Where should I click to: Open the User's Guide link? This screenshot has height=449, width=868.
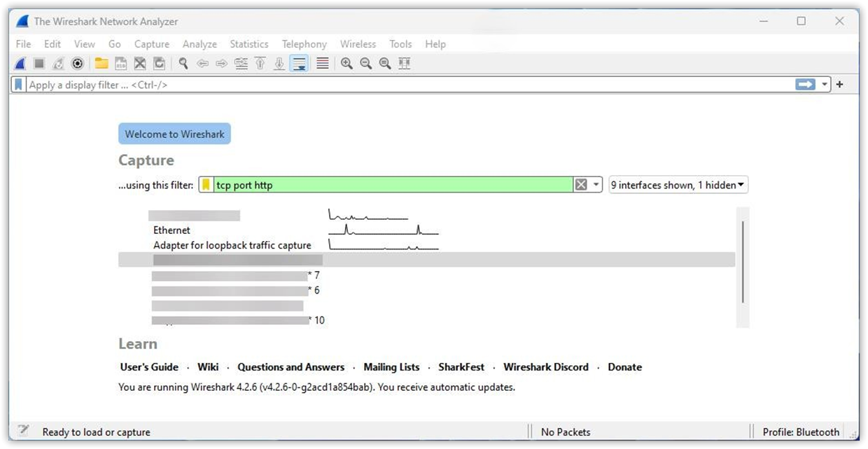149,367
